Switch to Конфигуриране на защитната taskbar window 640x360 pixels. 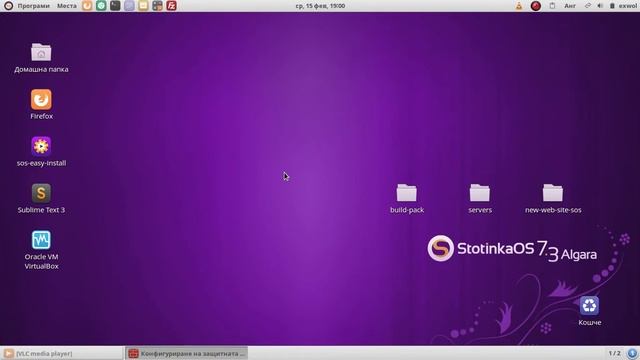pos(187,353)
